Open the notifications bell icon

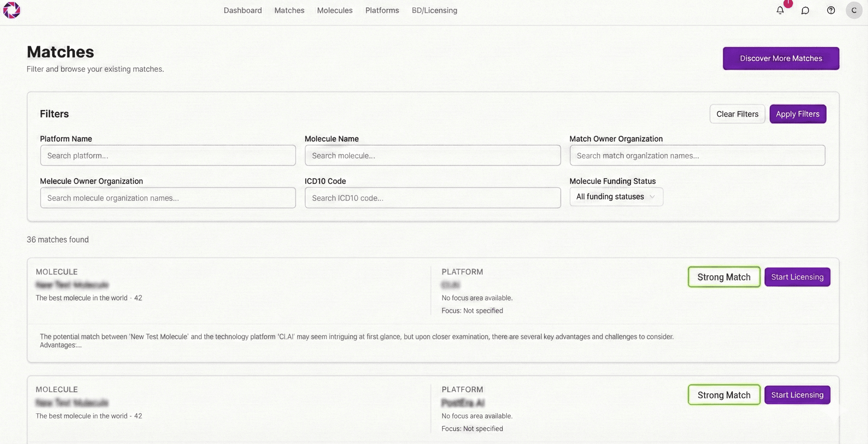click(780, 10)
